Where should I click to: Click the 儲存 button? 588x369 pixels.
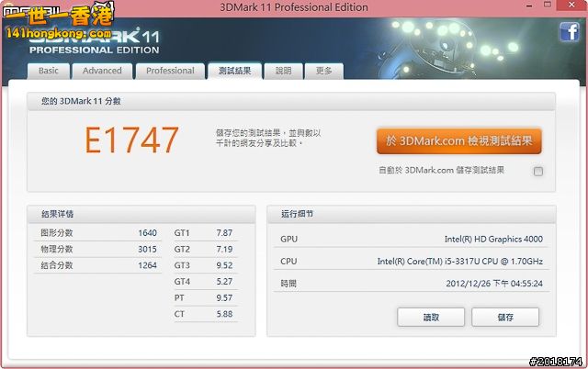click(x=505, y=317)
